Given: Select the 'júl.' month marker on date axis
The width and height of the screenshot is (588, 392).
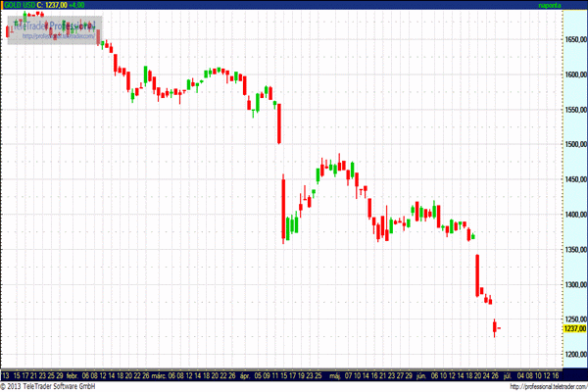Looking at the screenshot, I should [508, 375].
